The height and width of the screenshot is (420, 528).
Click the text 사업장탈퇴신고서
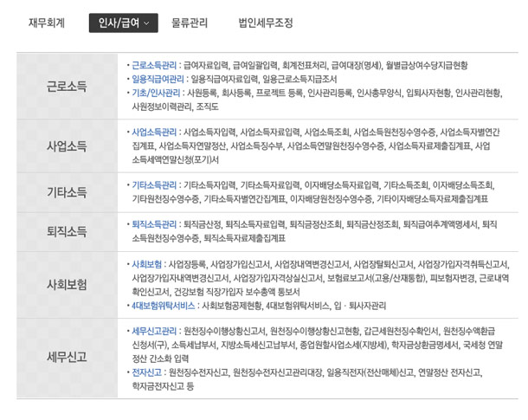(383, 264)
